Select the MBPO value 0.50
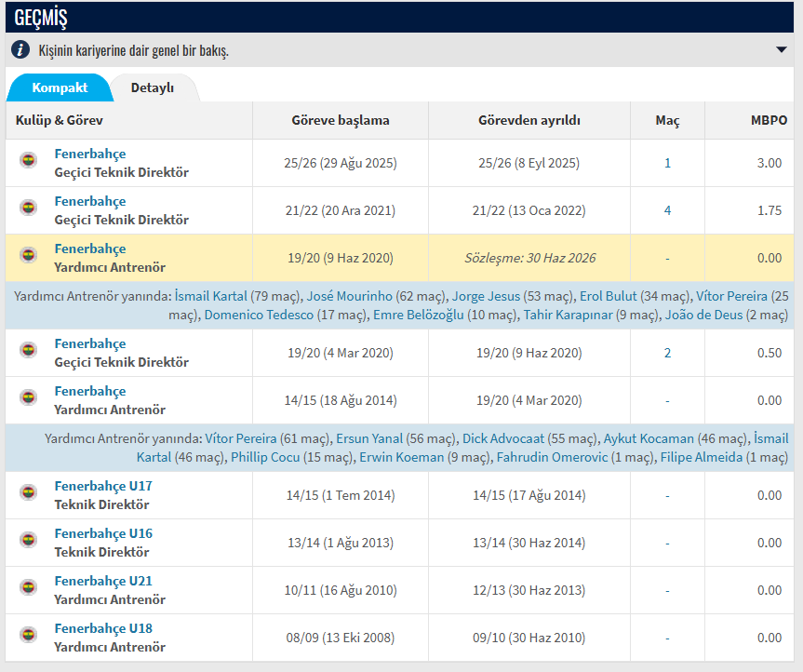This screenshot has width=803, height=672. (770, 353)
